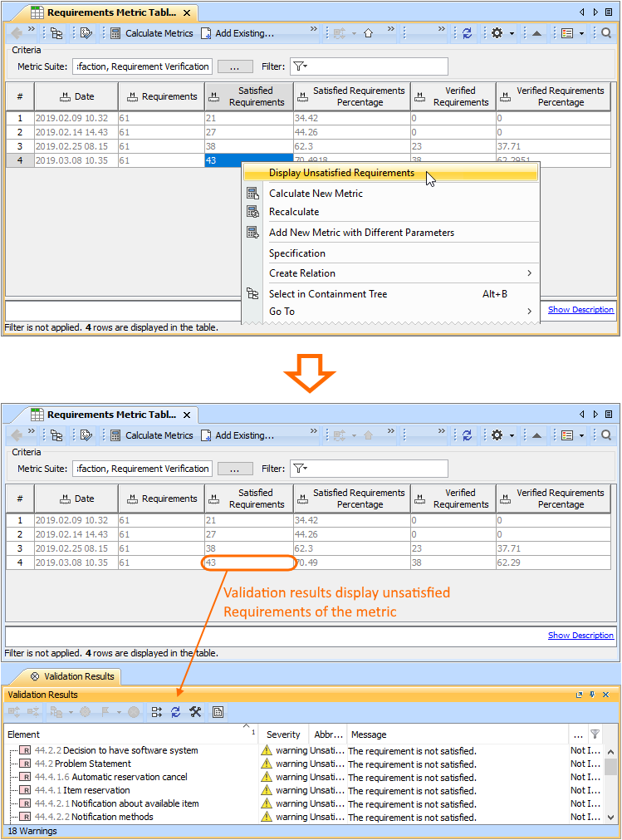Click circled cell 43 in lower table

[x=249, y=562]
